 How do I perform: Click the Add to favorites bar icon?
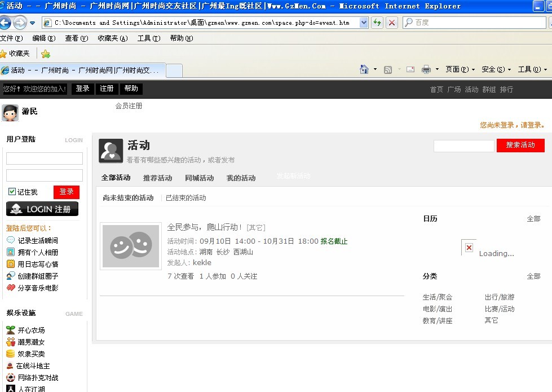click(x=46, y=54)
